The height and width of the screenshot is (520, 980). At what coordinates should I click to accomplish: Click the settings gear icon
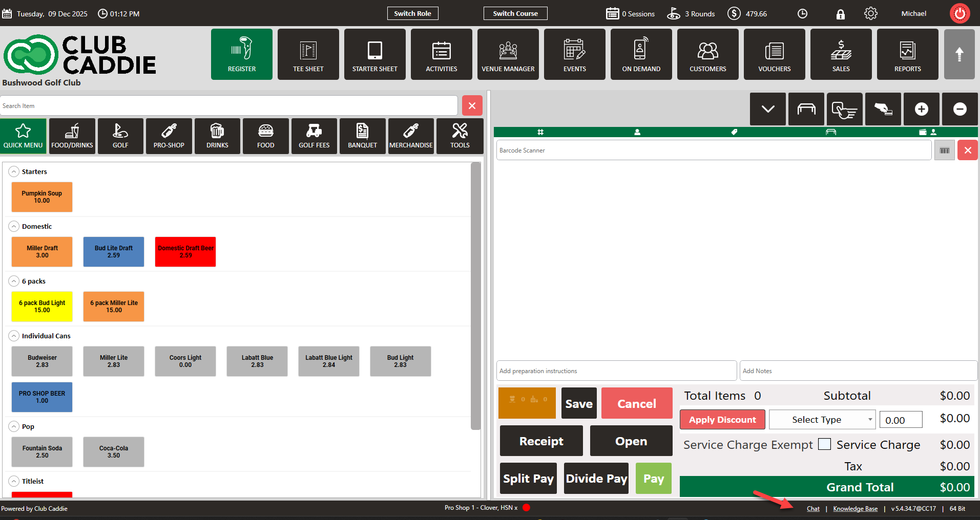click(870, 14)
